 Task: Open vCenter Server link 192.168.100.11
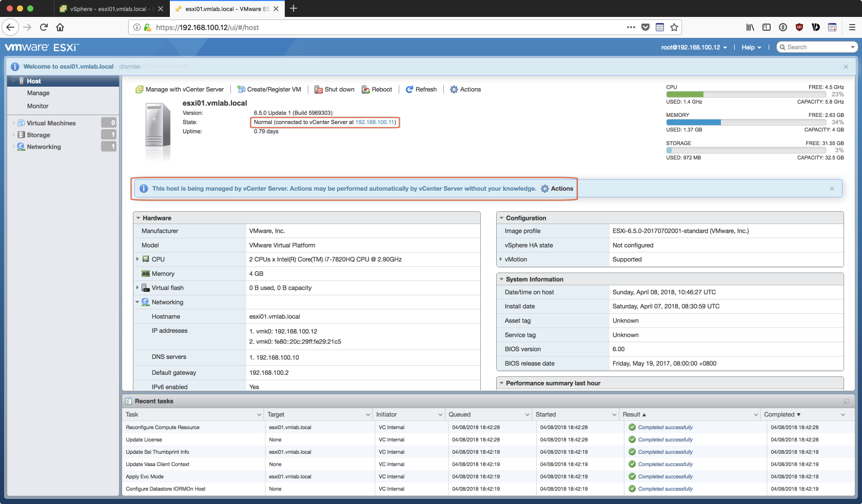375,123
